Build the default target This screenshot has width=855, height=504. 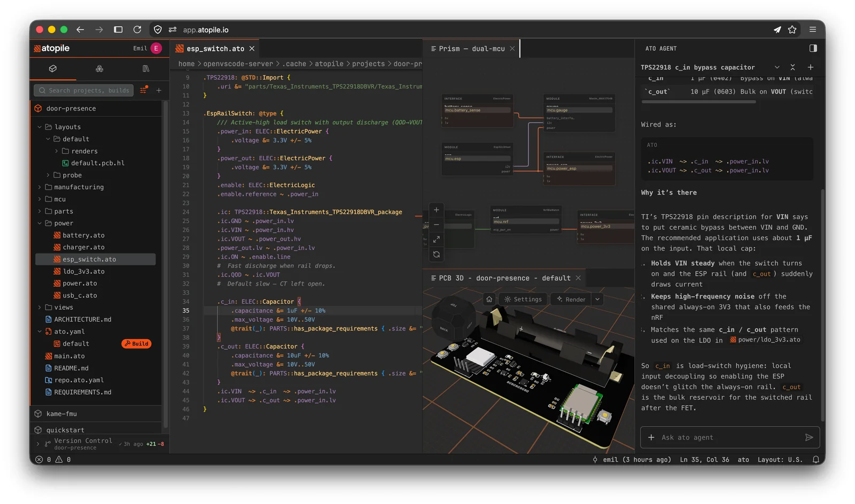coord(136,344)
